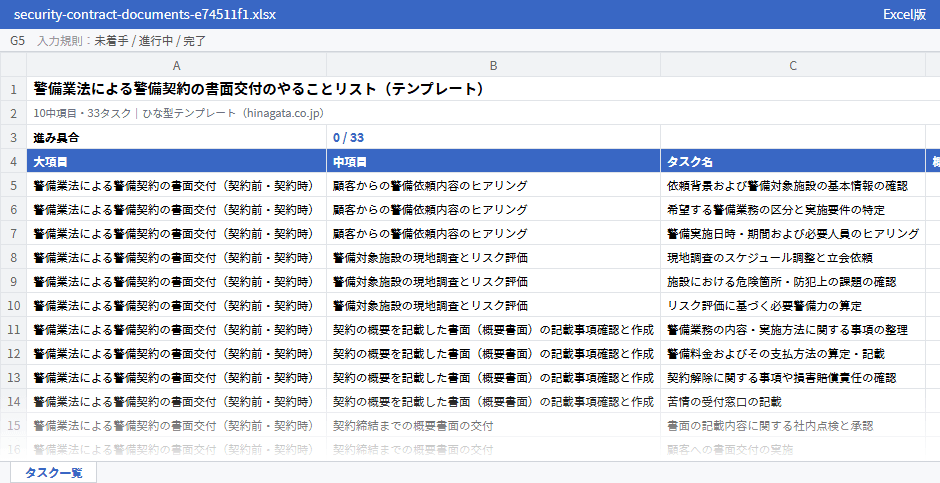Click the 中項目 header cell
The width and height of the screenshot is (940, 483).
click(x=493, y=162)
